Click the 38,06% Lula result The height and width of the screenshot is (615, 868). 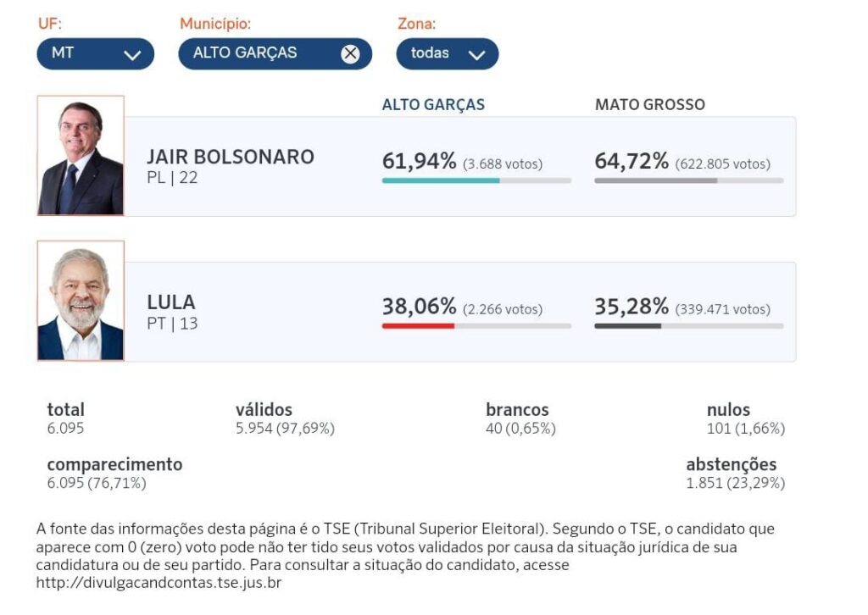(419, 306)
